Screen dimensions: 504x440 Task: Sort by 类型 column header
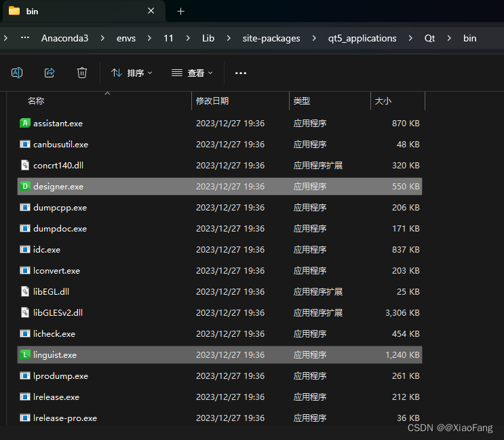tap(301, 101)
